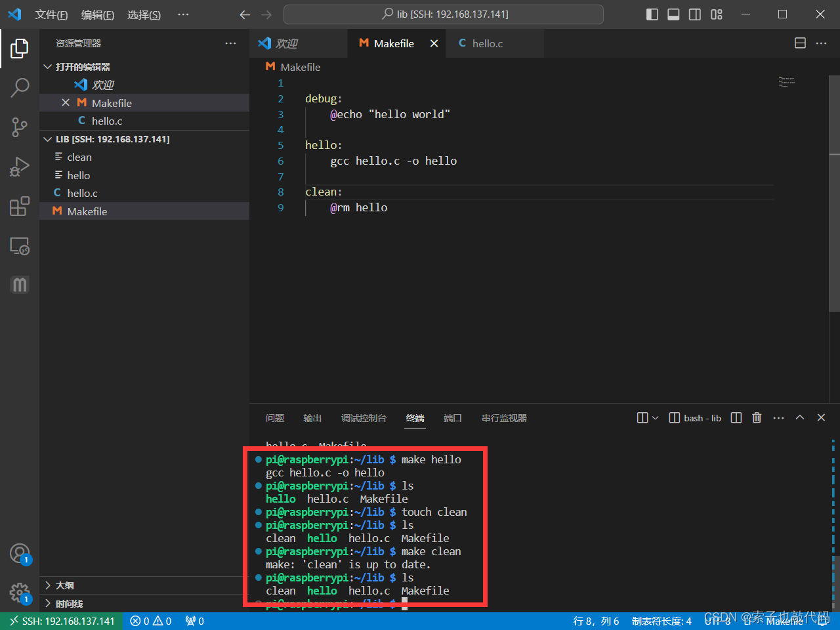Image resolution: width=840 pixels, height=630 pixels.
Task: Toggle the primary sidebar layout icon
Action: (652, 14)
